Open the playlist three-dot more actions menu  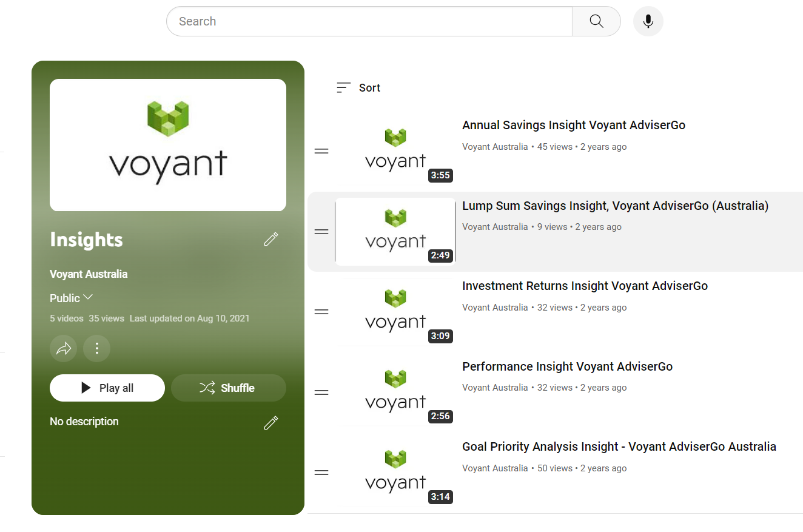point(96,348)
